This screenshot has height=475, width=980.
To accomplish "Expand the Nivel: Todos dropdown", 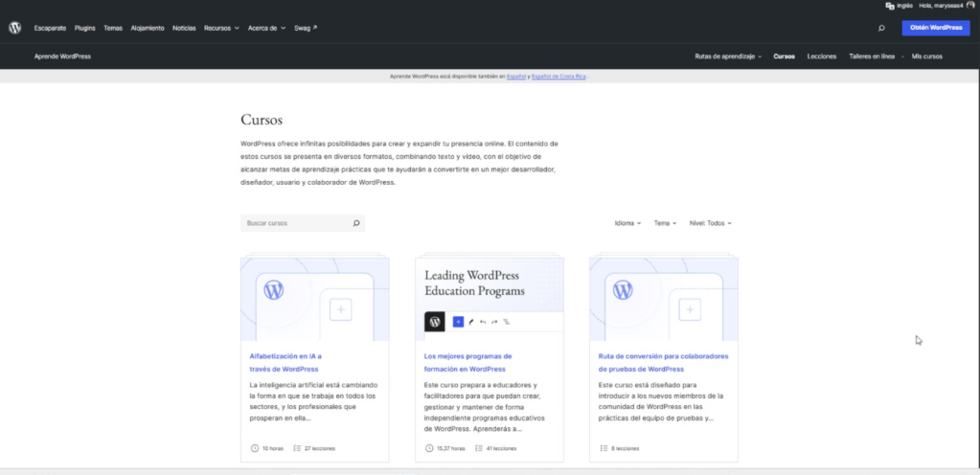I will pos(710,223).
